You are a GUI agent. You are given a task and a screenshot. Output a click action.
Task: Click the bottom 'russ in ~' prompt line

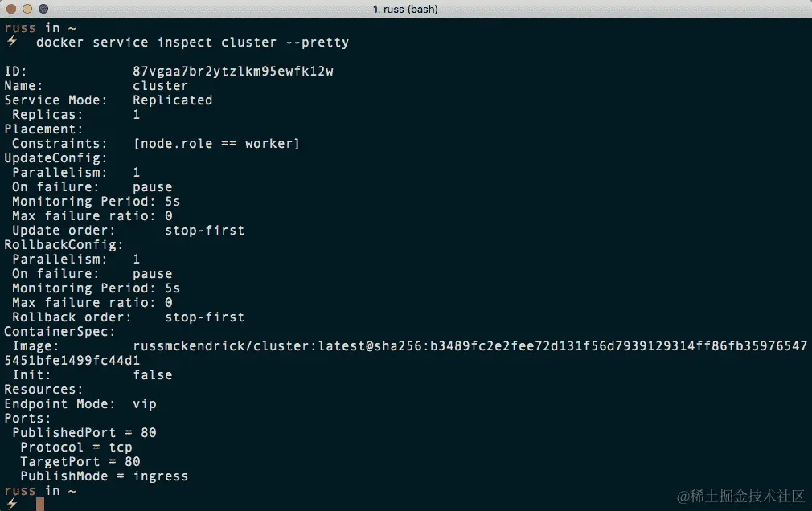pyautogui.click(x=40, y=490)
